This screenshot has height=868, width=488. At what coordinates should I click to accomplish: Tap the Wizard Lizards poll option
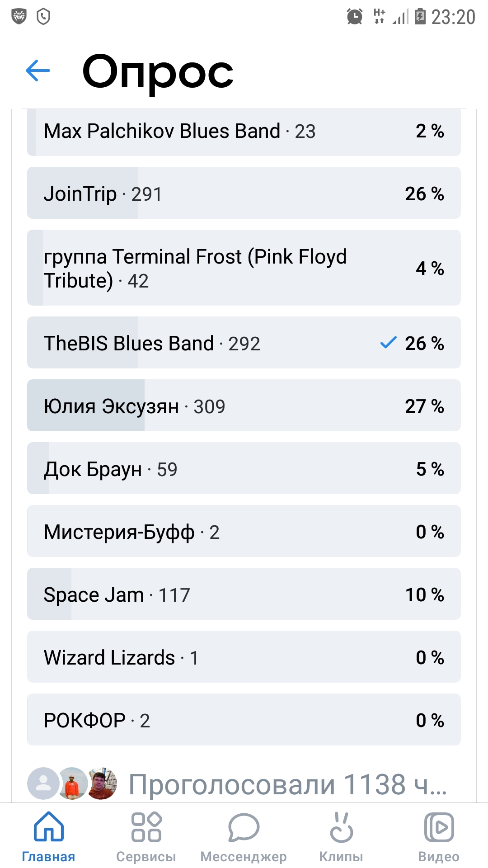(x=244, y=657)
